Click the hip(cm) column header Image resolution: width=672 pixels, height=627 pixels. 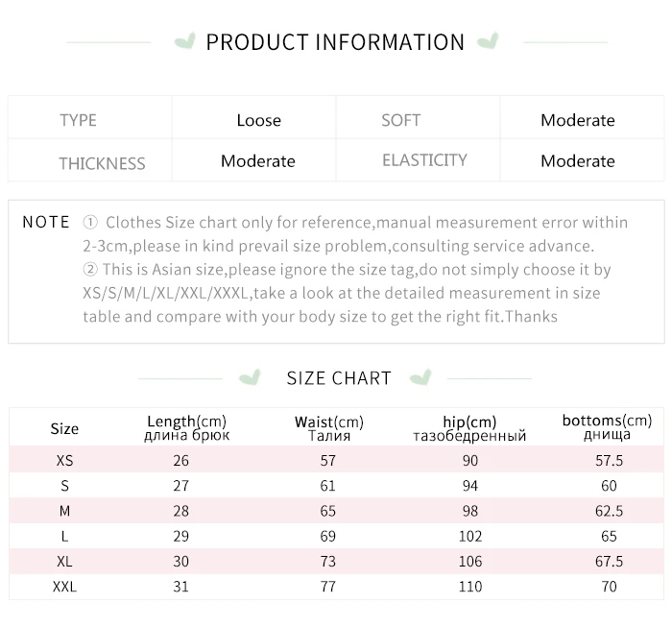pos(469,428)
